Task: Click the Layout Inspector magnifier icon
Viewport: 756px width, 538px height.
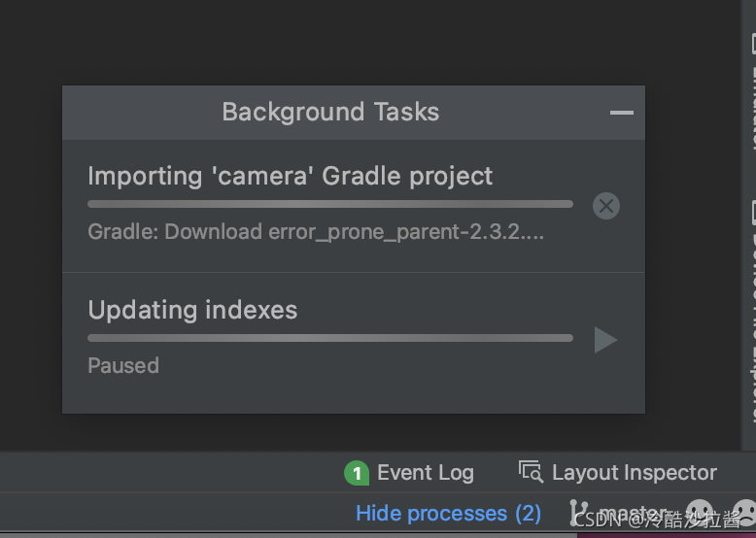Action: click(x=531, y=472)
